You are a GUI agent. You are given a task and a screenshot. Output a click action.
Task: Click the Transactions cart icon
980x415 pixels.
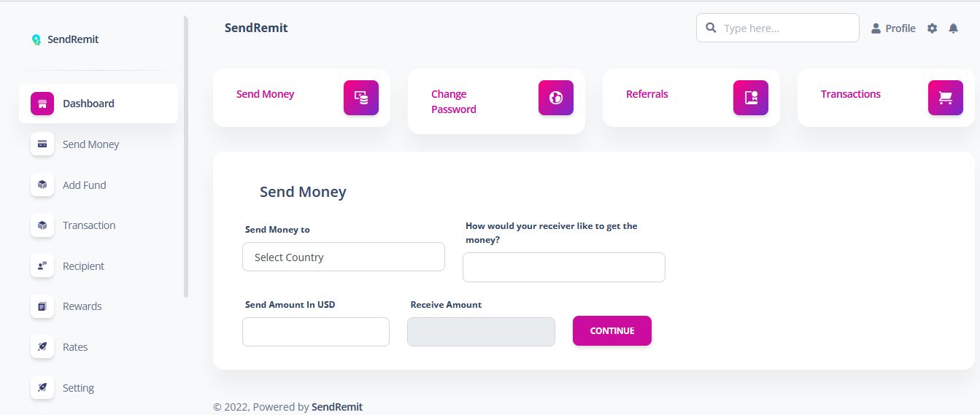pos(946,98)
